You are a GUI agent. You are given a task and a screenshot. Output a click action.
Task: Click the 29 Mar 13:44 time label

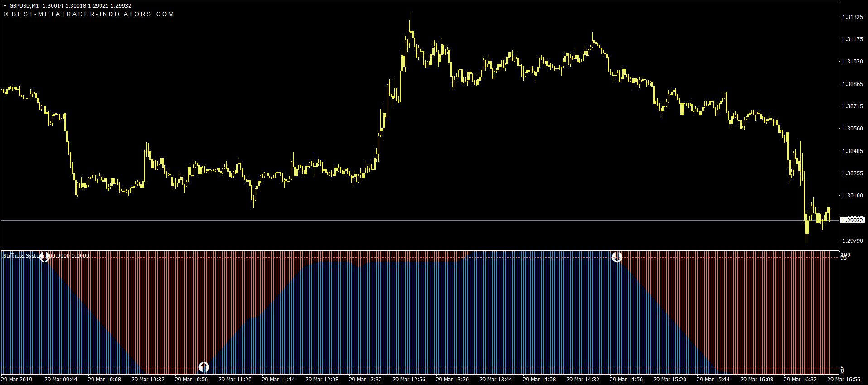click(x=496, y=380)
